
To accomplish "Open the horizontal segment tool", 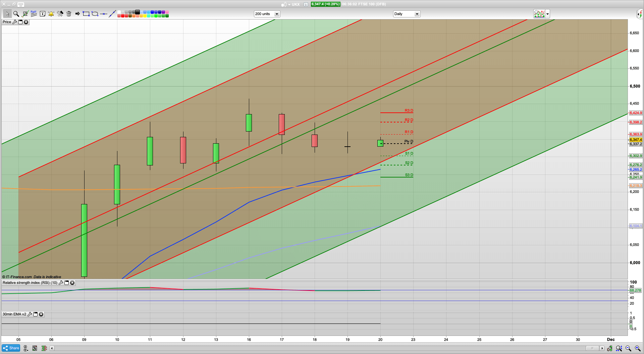I will pos(103,14).
